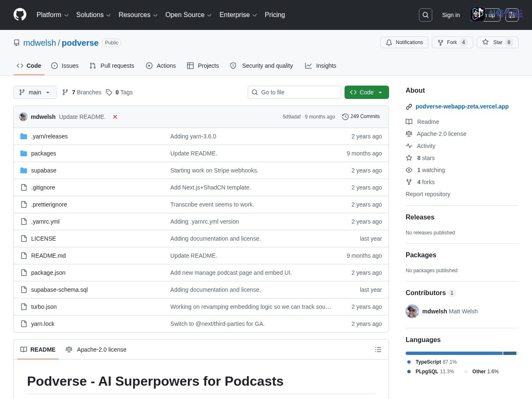Click the failed status X icon
Image resolution: width=532 pixels, height=399 pixels.
115,117
